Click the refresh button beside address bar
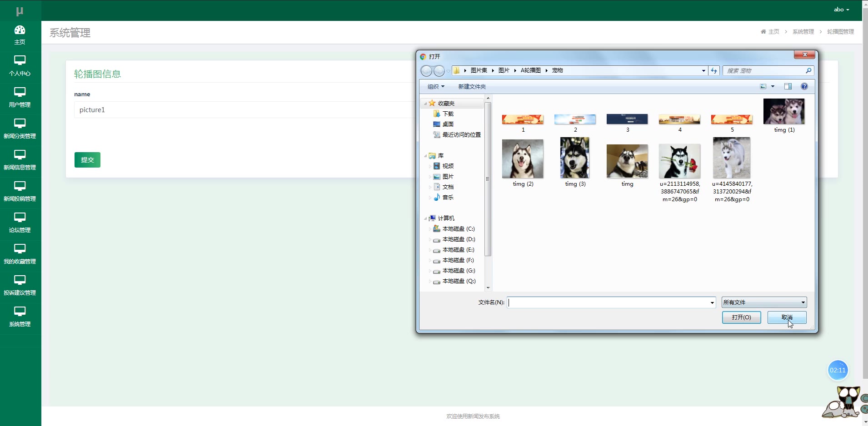Screen dimensions: 868x426 coord(714,70)
